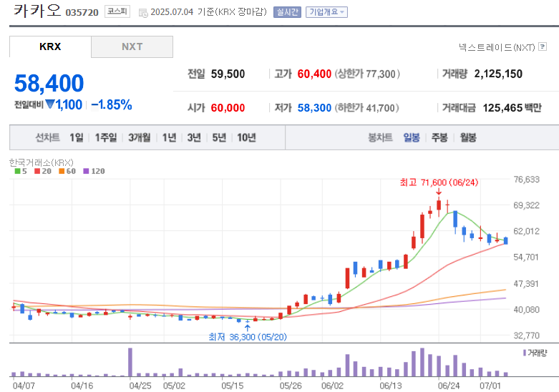Click the down-arrow change amount 1,100
The height and width of the screenshot is (392, 559).
pos(64,104)
